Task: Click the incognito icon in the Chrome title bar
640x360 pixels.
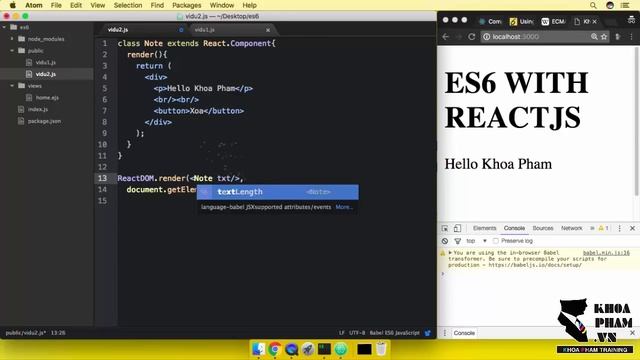Action: (x=631, y=19)
